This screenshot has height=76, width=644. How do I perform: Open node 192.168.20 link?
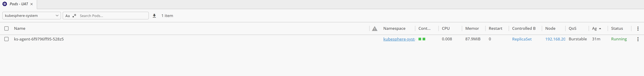pos(555,39)
